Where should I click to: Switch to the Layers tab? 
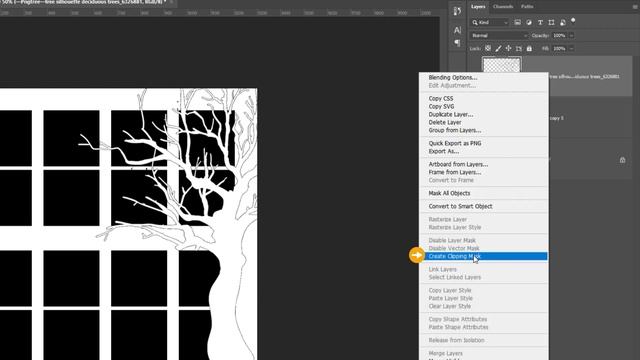click(478, 7)
